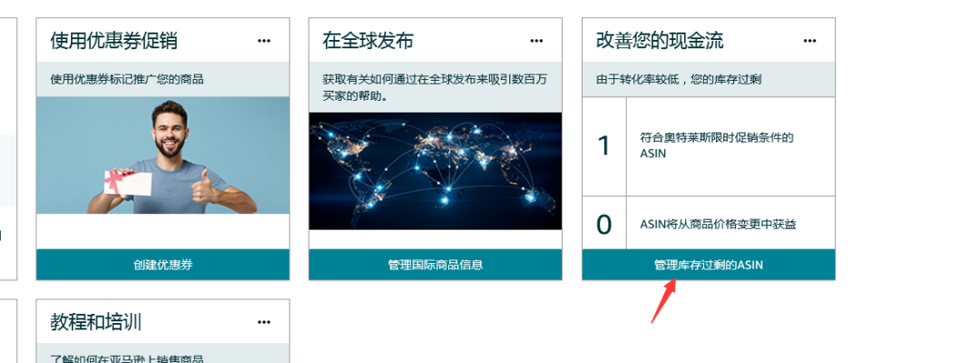This screenshot has height=363, width=980.
Task: Click the ASIN将从商品价格变更中获益 row
Action: [x=709, y=223]
